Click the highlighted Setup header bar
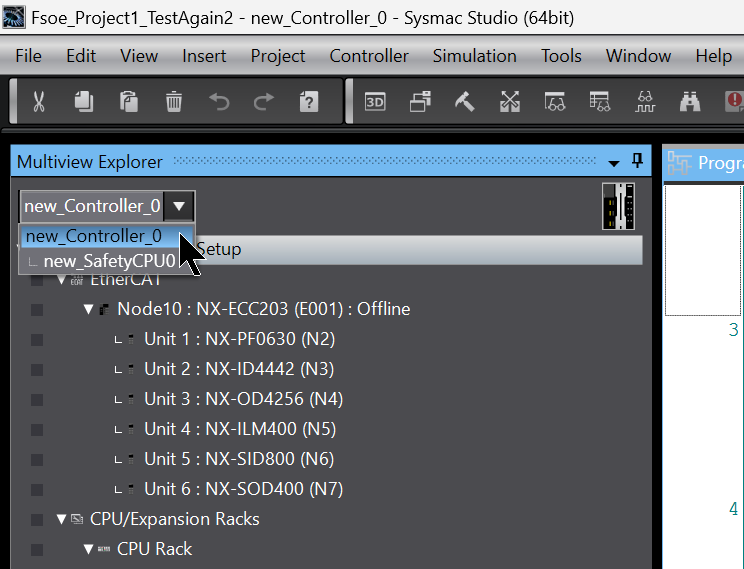744x569 pixels. (x=419, y=250)
